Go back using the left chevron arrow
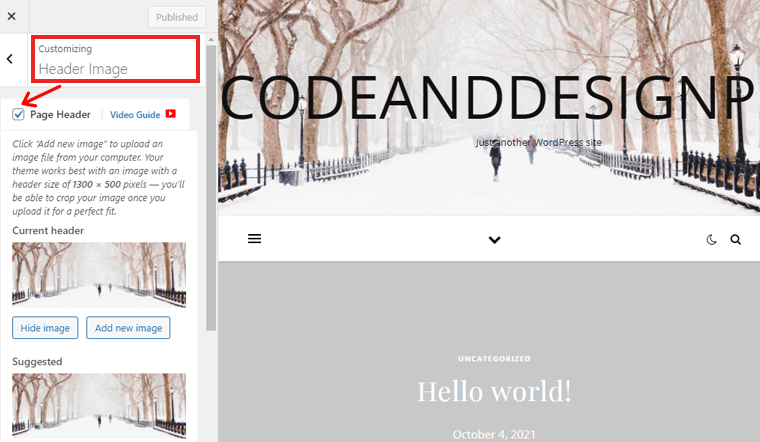This screenshot has height=442, width=760. pos(10,59)
